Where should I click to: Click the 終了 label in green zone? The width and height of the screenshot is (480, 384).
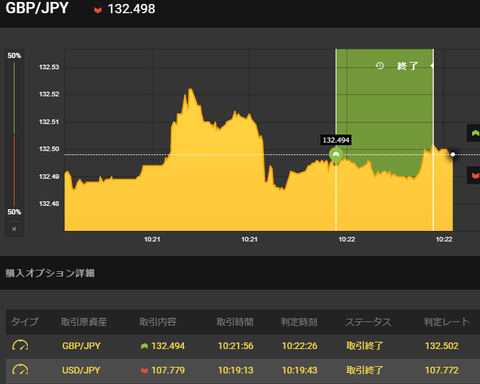[x=407, y=66]
